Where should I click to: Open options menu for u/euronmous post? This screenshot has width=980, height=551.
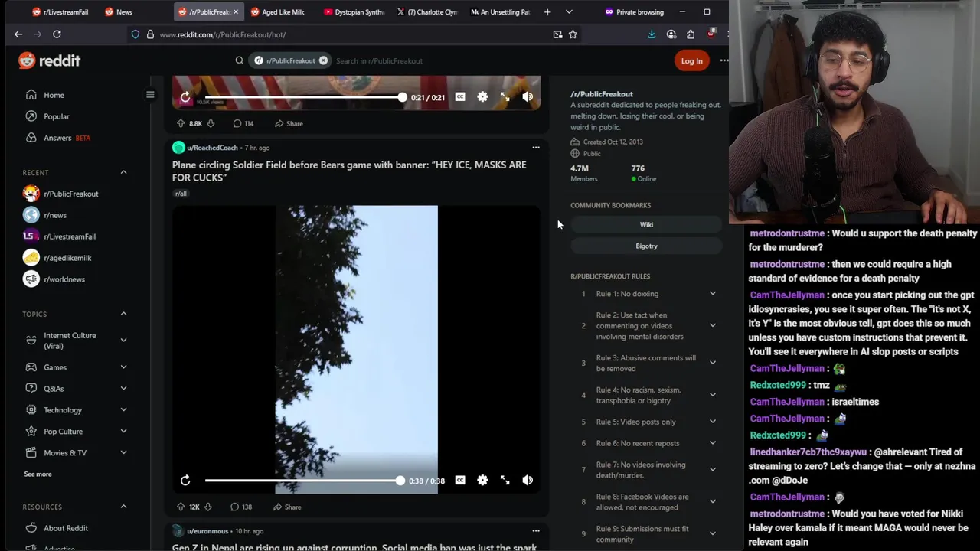(x=536, y=530)
